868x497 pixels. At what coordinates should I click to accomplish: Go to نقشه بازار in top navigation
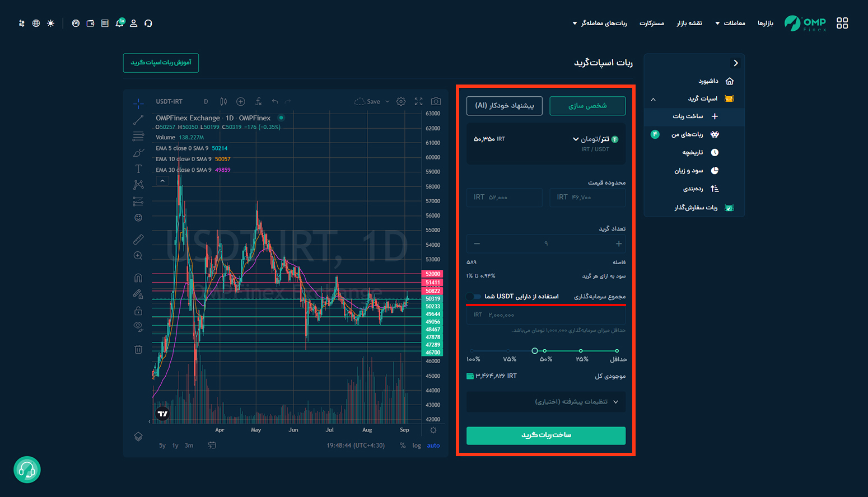(689, 23)
